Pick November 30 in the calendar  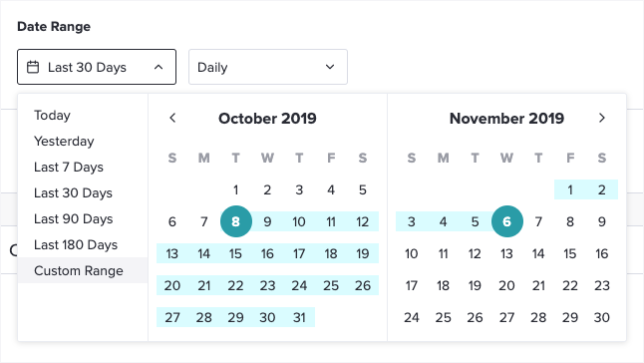(602, 317)
